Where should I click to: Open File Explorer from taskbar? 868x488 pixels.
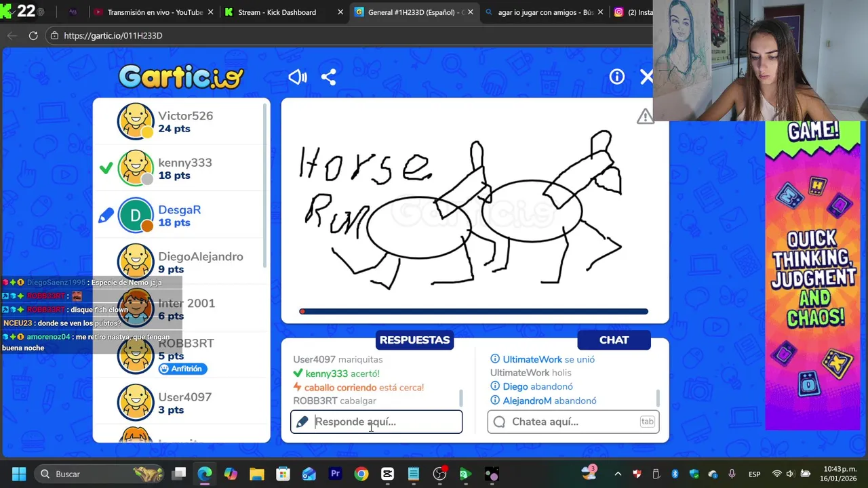(257, 474)
